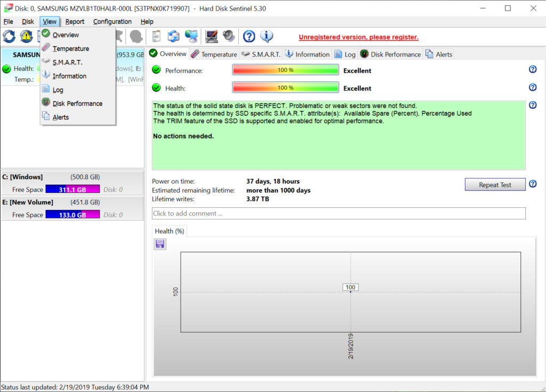Click the Hard Disk Sentinel title bar icon

[x=8, y=8]
